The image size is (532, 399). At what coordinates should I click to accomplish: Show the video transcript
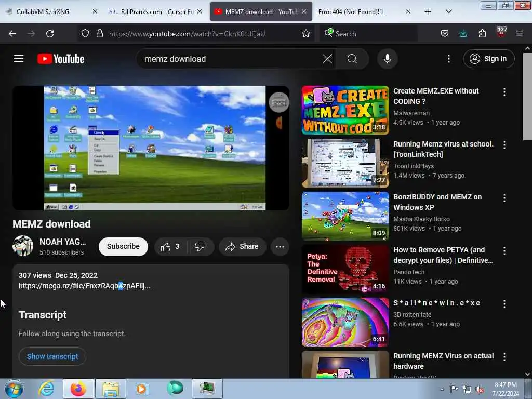(52, 356)
